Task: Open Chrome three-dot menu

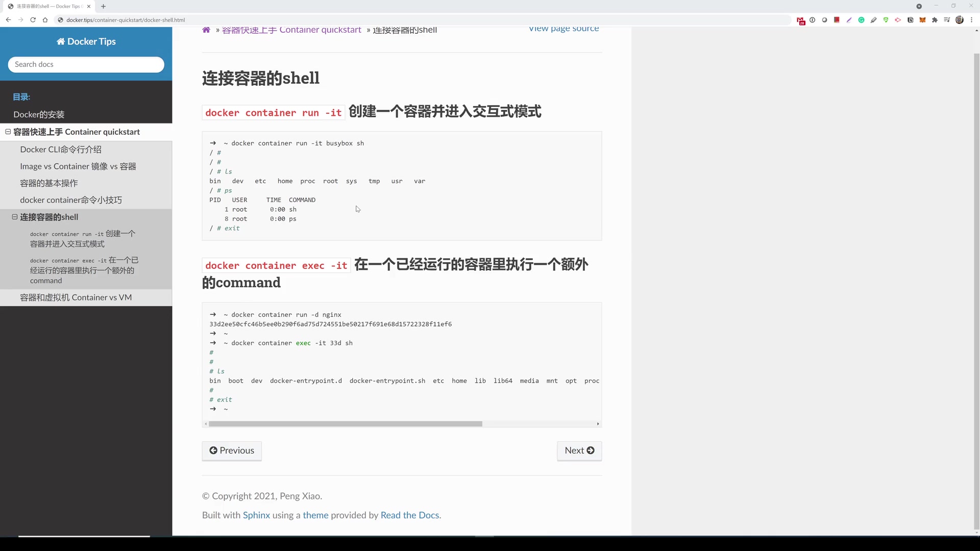Action: pos(971,20)
